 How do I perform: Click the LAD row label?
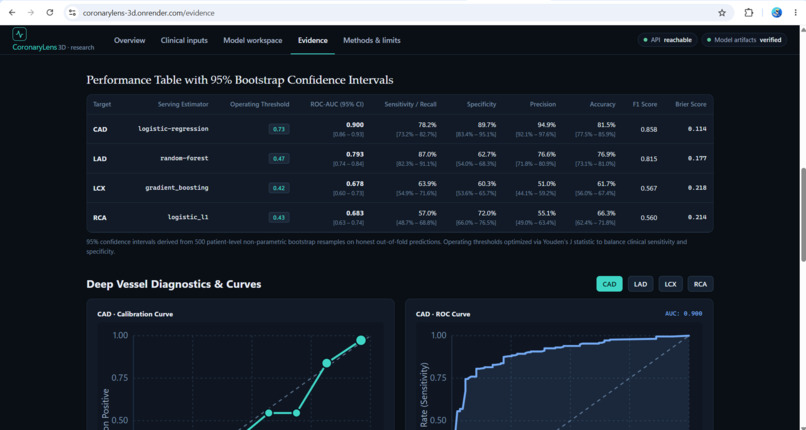pos(100,159)
